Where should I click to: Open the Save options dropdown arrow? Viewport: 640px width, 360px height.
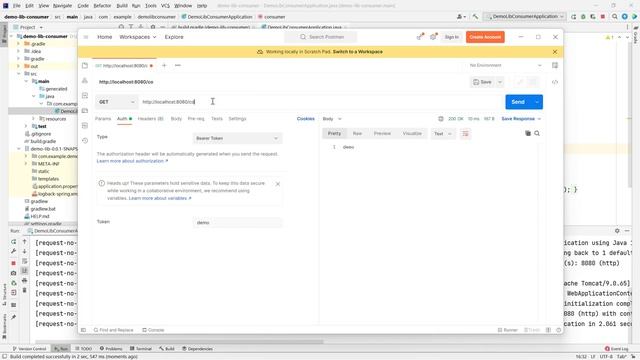(x=500, y=82)
